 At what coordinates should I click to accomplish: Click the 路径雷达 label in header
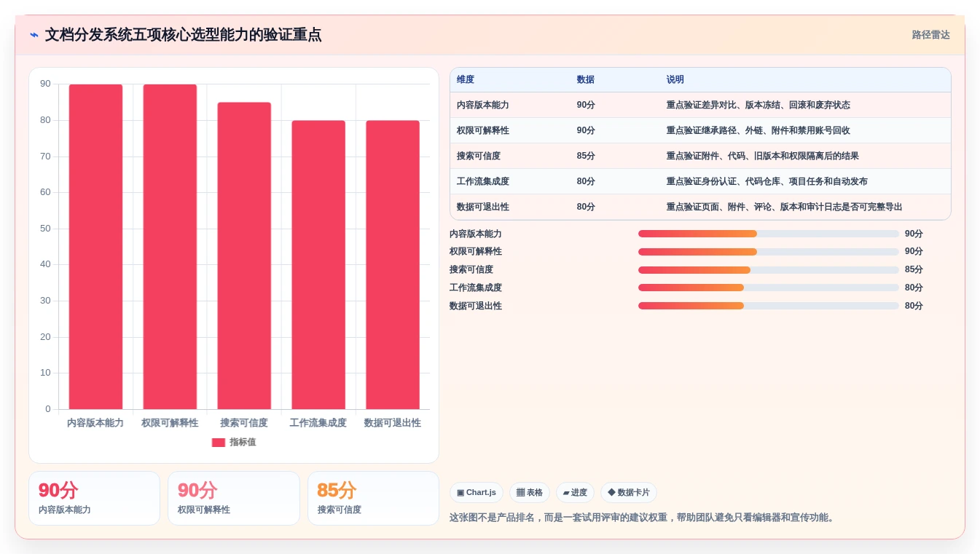tap(930, 35)
